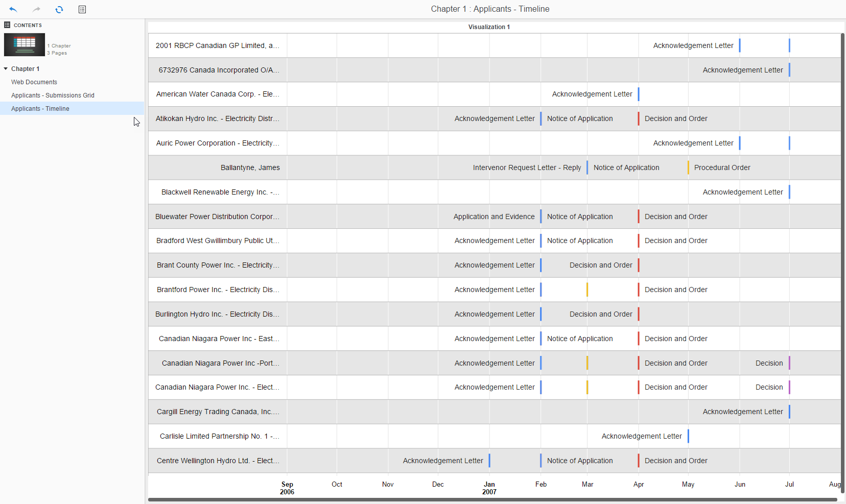Select the Atikokan Hydro Inc. row label

pos(218,118)
